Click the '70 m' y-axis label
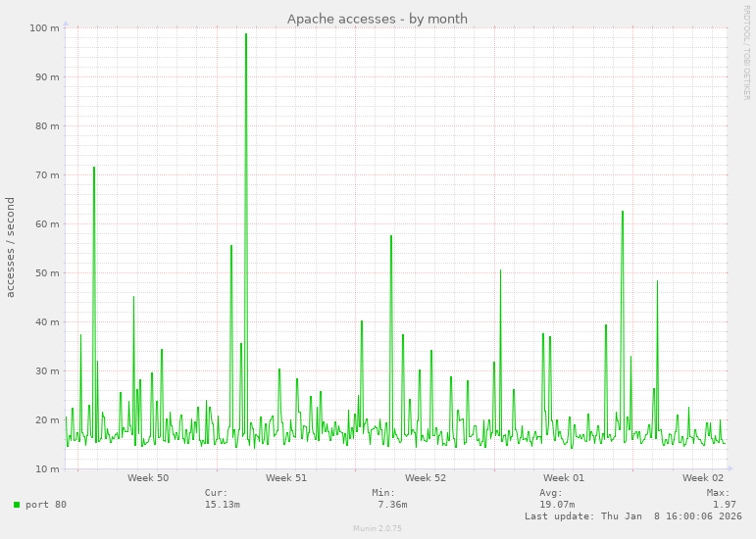The image size is (756, 539). point(47,175)
